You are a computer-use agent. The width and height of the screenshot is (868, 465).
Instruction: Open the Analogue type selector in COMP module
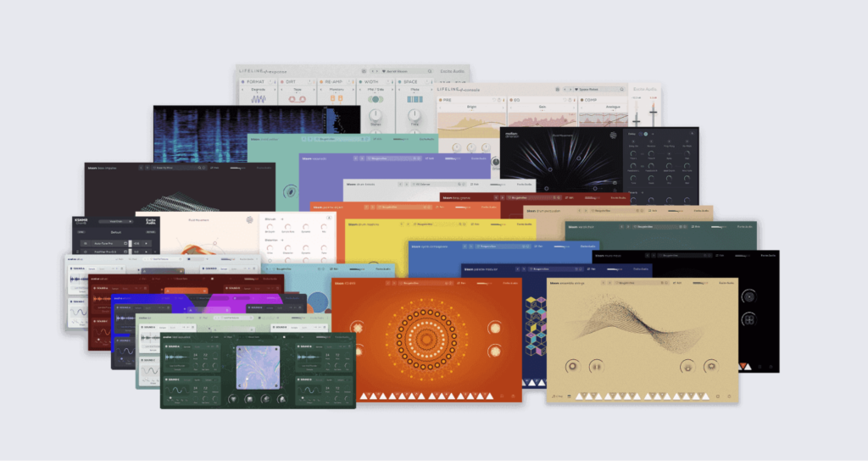(x=613, y=107)
